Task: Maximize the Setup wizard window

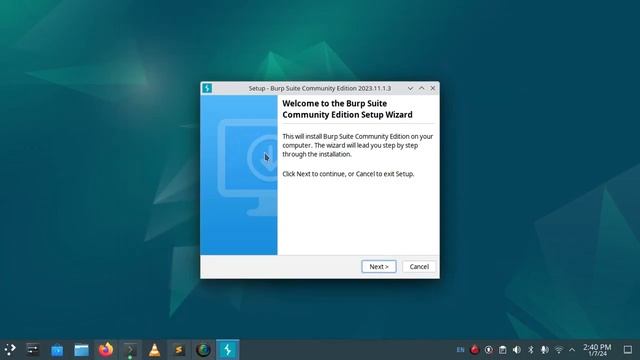Action: [422, 88]
